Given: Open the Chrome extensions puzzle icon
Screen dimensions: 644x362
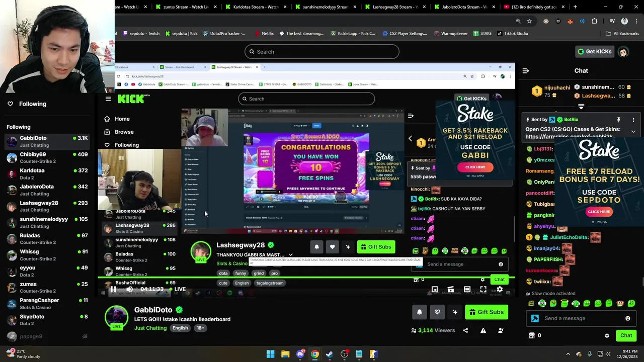Looking at the screenshot, I should pos(595,21).
